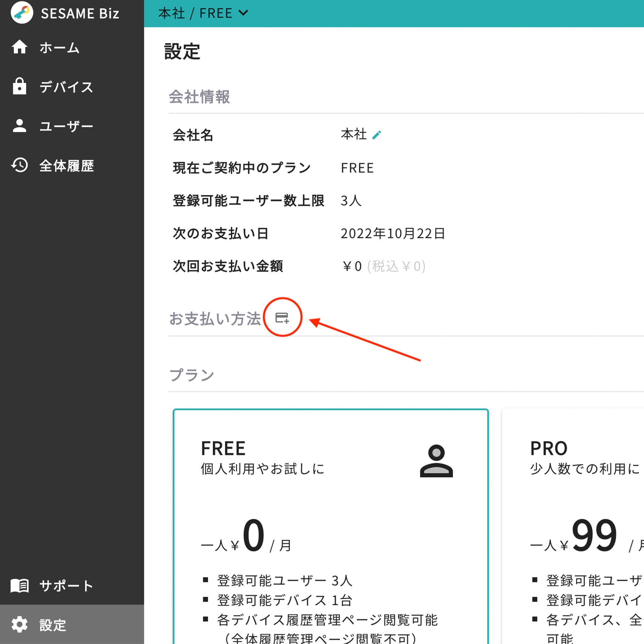Open the 本社 / FREE company dropdown
Viewport: 644px width, 644px height.
point(203,13)
